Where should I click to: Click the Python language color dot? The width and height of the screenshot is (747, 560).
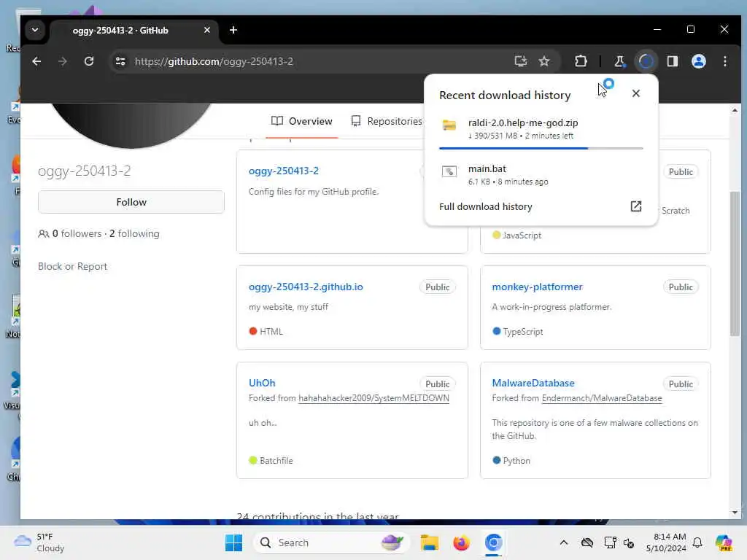(496, 460)
